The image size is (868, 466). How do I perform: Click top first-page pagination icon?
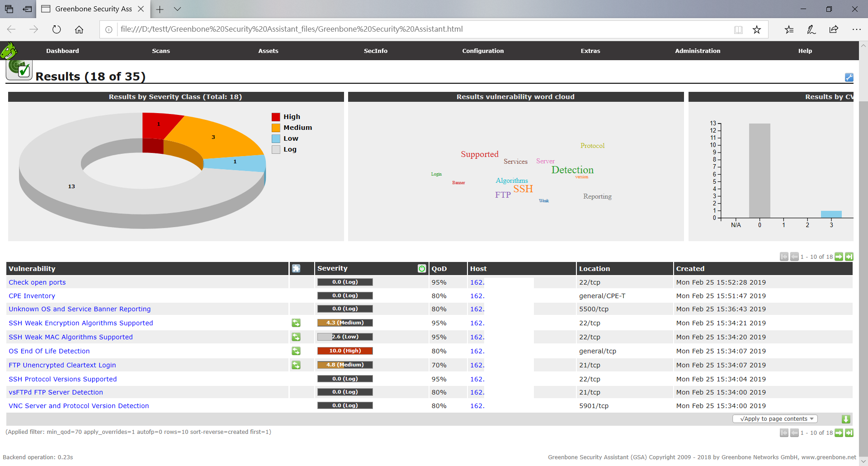(784, 257)
